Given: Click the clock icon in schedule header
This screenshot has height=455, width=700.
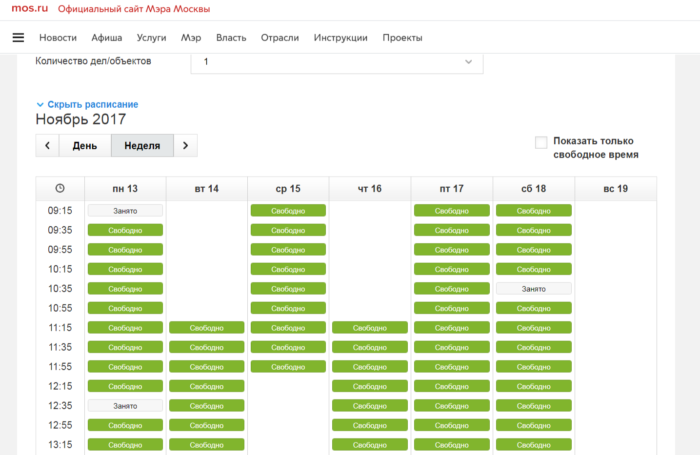Looking at the screenshot, I should point(60,189).
